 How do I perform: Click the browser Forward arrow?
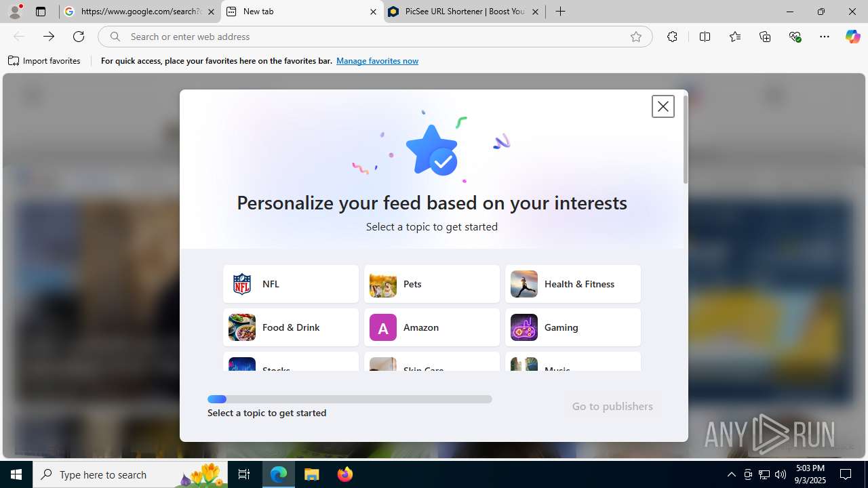49,37
